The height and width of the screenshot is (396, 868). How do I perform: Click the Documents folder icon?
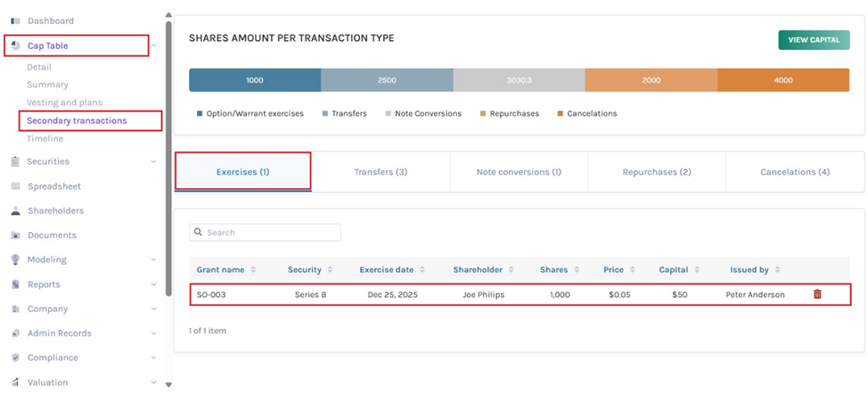[15, 235]
